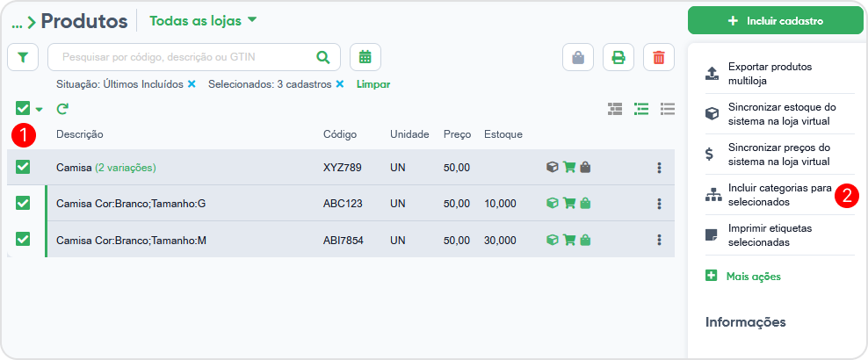
Task: Click the red trash delete icon
Action: pos(659,58)
